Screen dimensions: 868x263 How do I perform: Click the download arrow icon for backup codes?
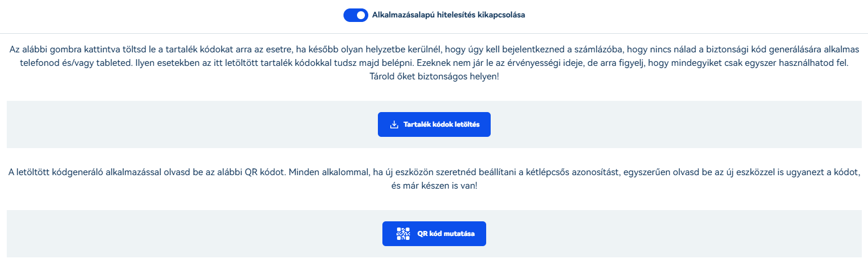tap(394, 124)
